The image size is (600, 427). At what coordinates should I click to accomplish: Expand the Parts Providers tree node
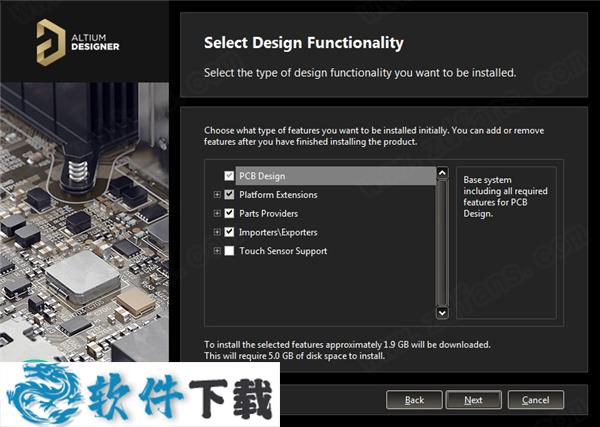(x=217, y=213)
